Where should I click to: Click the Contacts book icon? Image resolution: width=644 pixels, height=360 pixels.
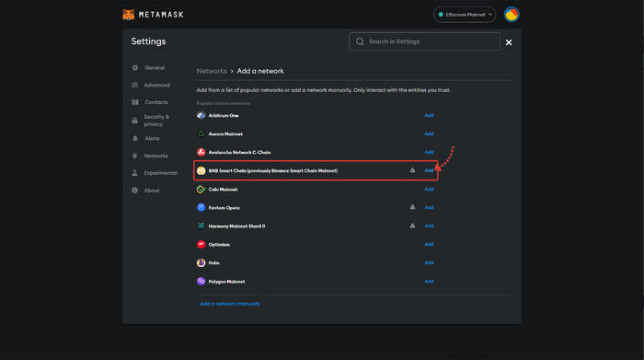click(x=135, y=102)
